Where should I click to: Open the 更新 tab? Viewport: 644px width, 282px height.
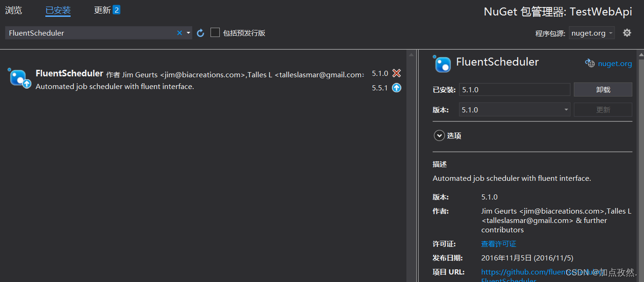[x=102, y=10]
